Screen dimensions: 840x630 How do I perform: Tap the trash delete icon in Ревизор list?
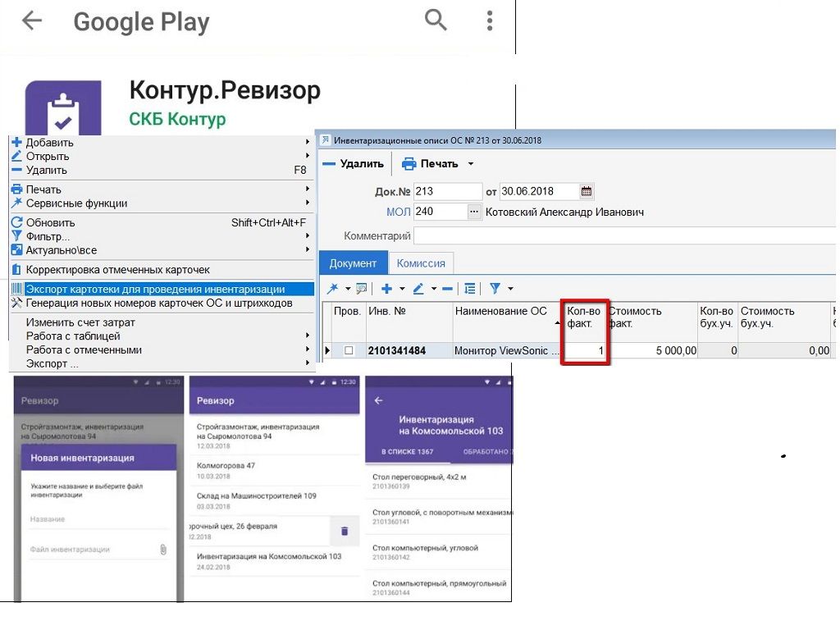345,531
